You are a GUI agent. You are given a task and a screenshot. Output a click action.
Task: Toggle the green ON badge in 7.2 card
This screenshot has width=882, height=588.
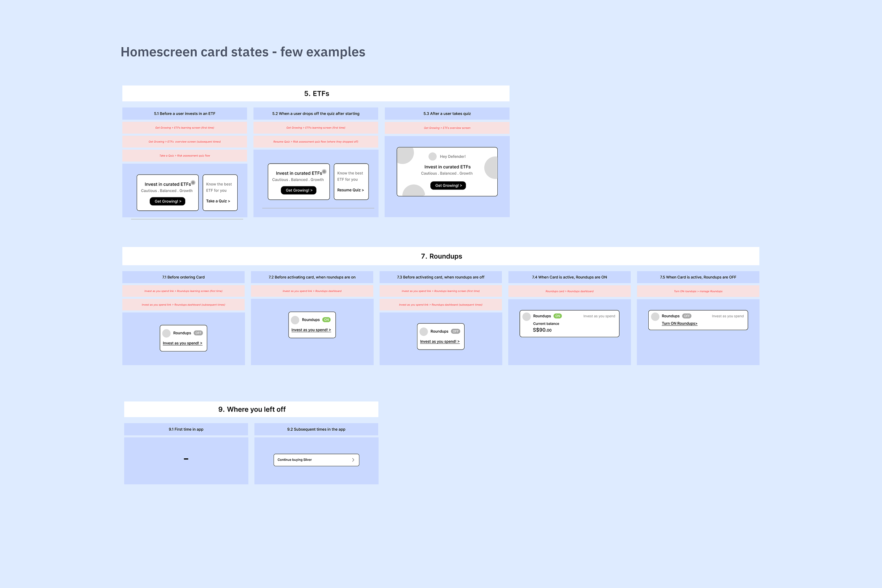click(326, 320)
